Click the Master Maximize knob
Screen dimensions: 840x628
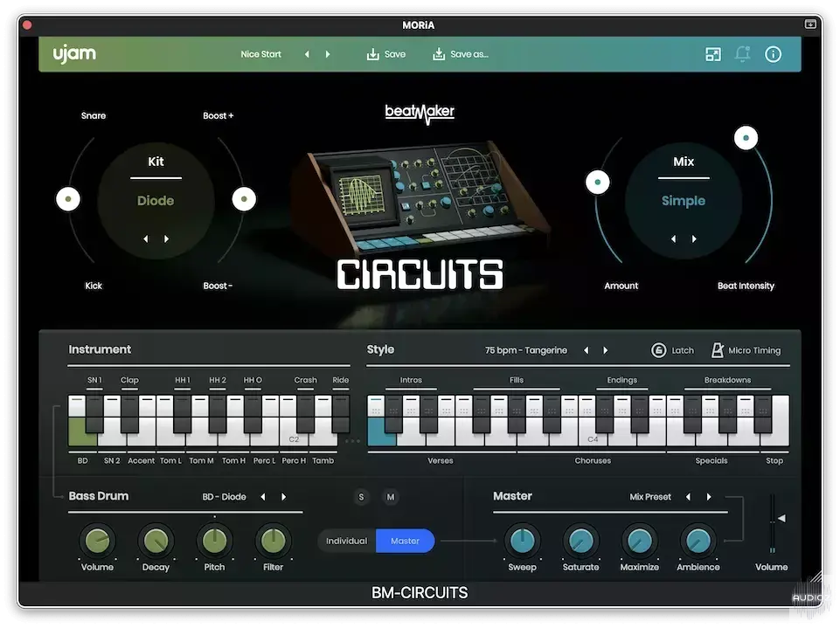(x=640, y=541)
